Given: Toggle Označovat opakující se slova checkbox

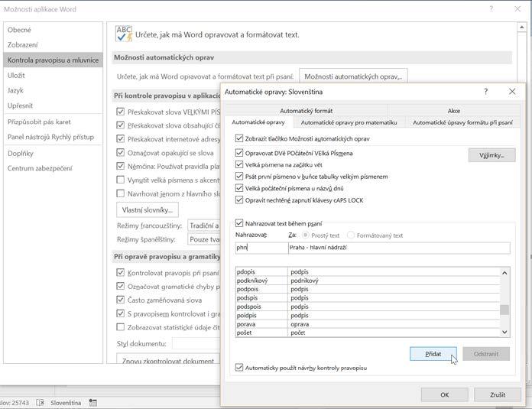Looking at the screenshot, I should (120, 152).
